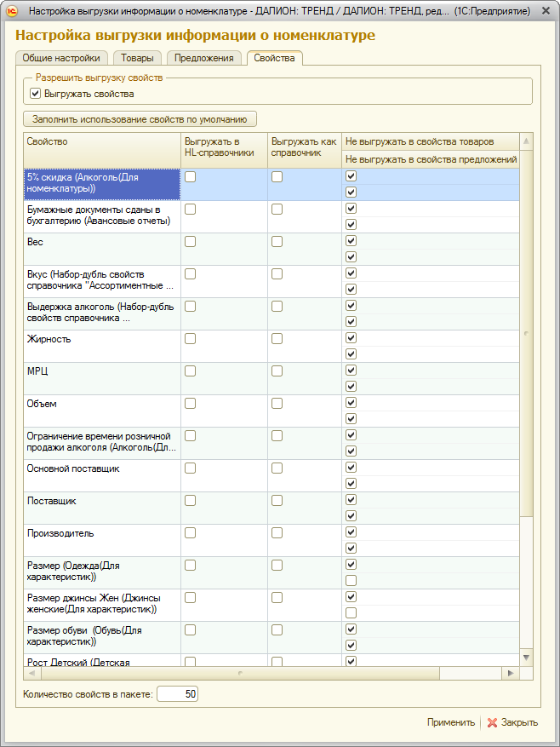Screen dimensions: 560x747
Task: Click the Количество свойств в пакете field
Action: coord(178,694)
